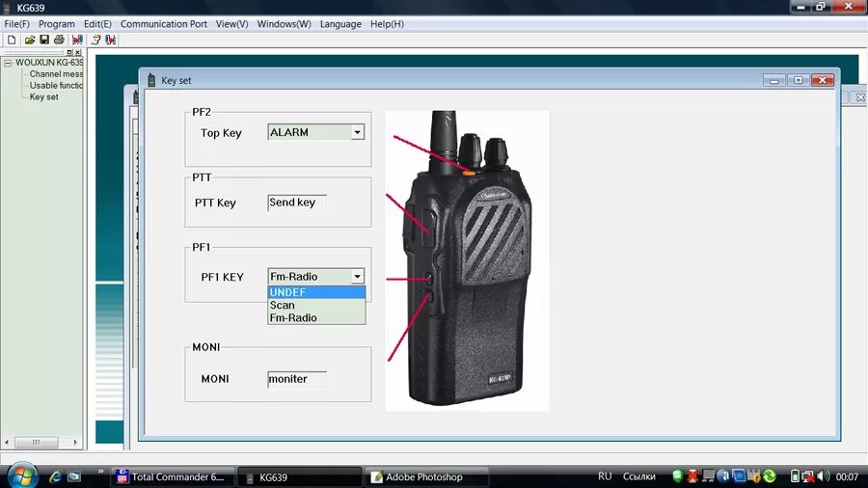The image size is (868, 488).
Task: Click the blue windows tray icon
Action: pos(739,476)
